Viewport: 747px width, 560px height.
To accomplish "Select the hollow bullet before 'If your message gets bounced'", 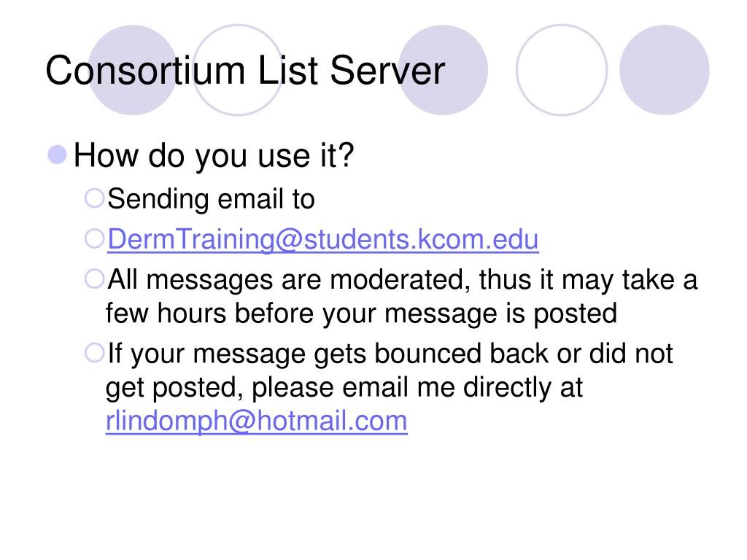I will [x=94, y=353].
